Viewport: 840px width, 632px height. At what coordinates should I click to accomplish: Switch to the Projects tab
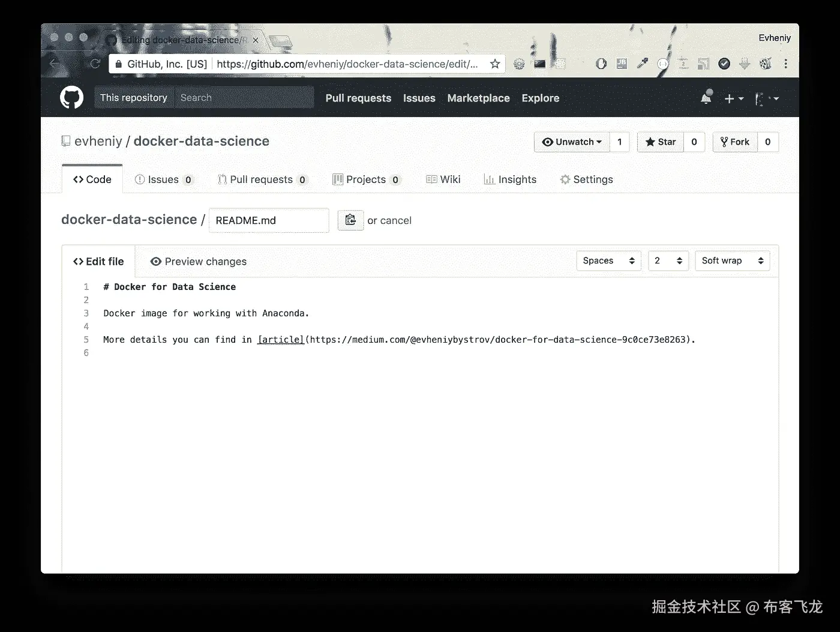367,179
